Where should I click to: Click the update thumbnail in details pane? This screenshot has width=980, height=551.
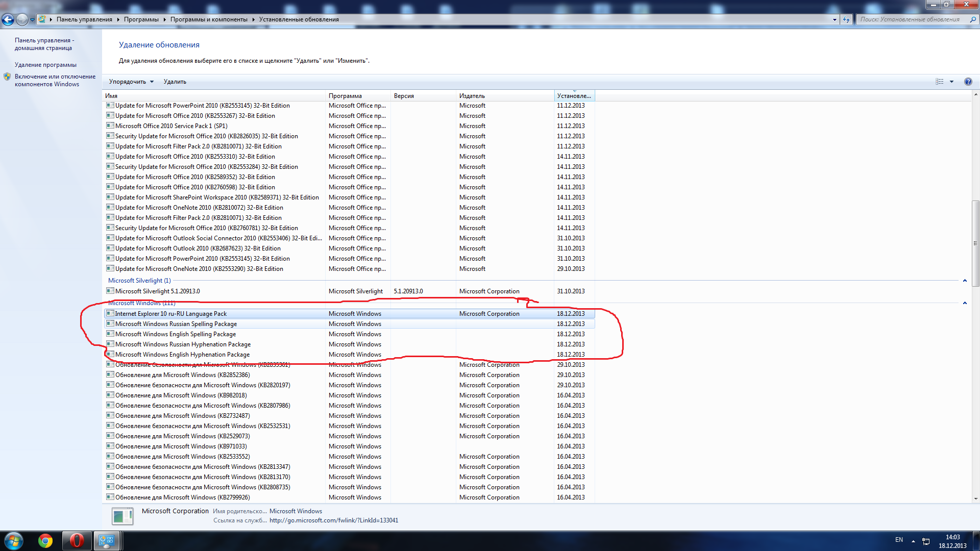click(x=122, y=516)
